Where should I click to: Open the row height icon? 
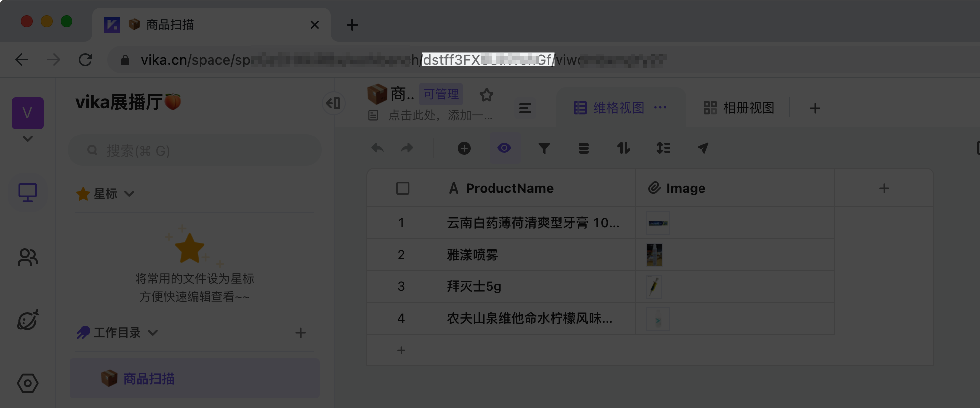click(x=663, y=148)
